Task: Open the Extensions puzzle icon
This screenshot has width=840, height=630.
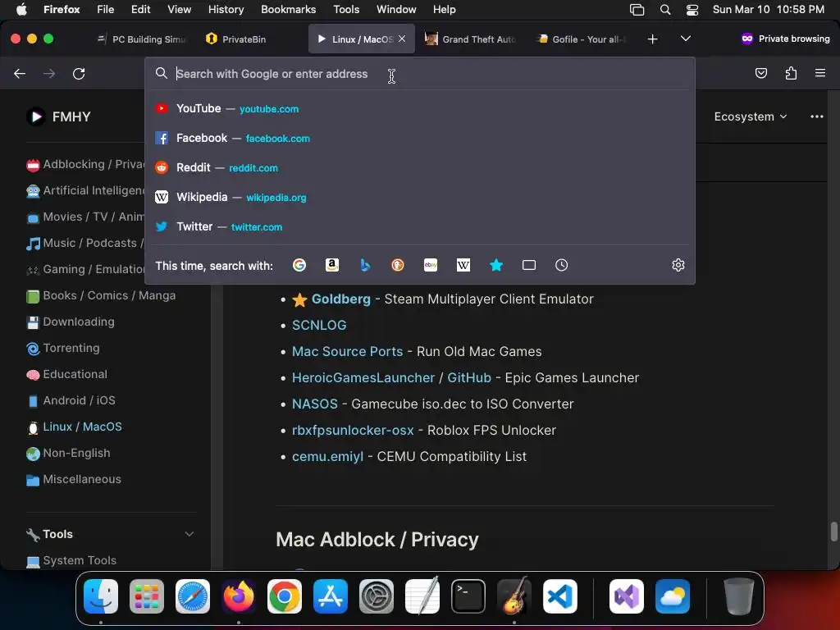Action: point(791,73)
